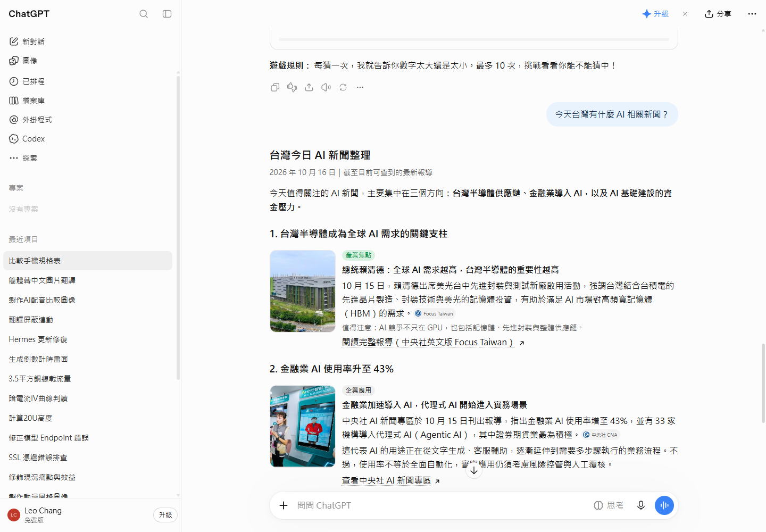Click the 分享 share button
Viewport: 766px width, 532px height.
718,14
